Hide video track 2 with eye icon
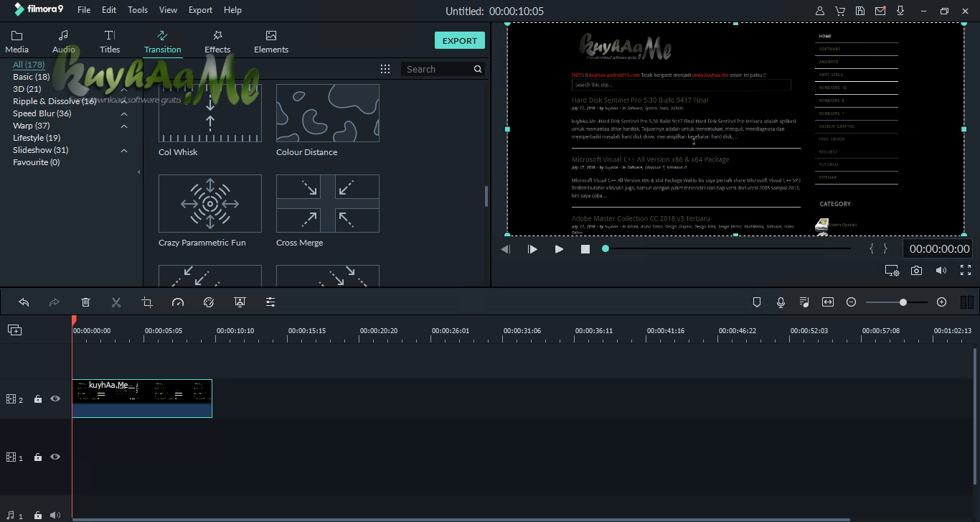 pyautogui.click(x=55, y=399)
